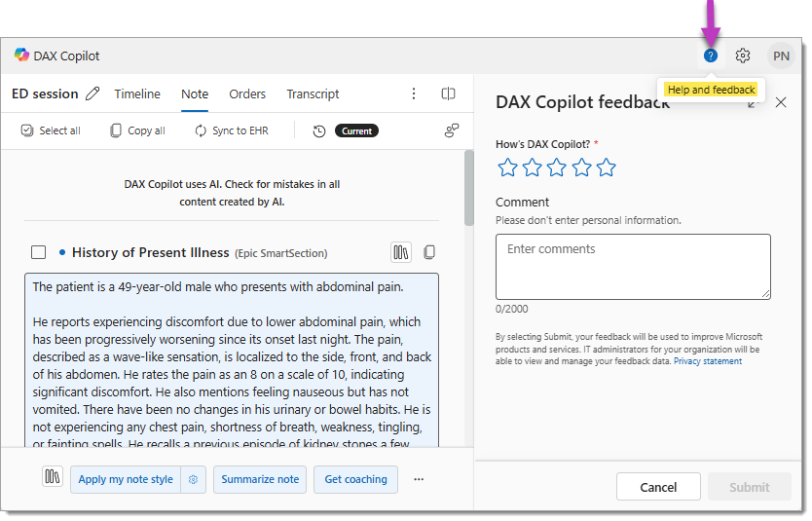Viewport: 812px width, 521px height.
Task: Open the Privacy statement link
Action: tap(708, 361)
